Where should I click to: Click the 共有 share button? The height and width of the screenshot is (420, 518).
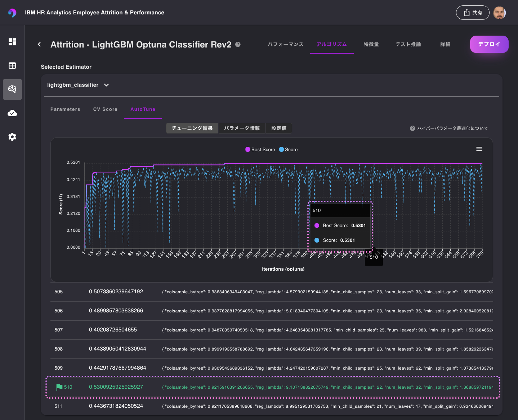[472, 12]
